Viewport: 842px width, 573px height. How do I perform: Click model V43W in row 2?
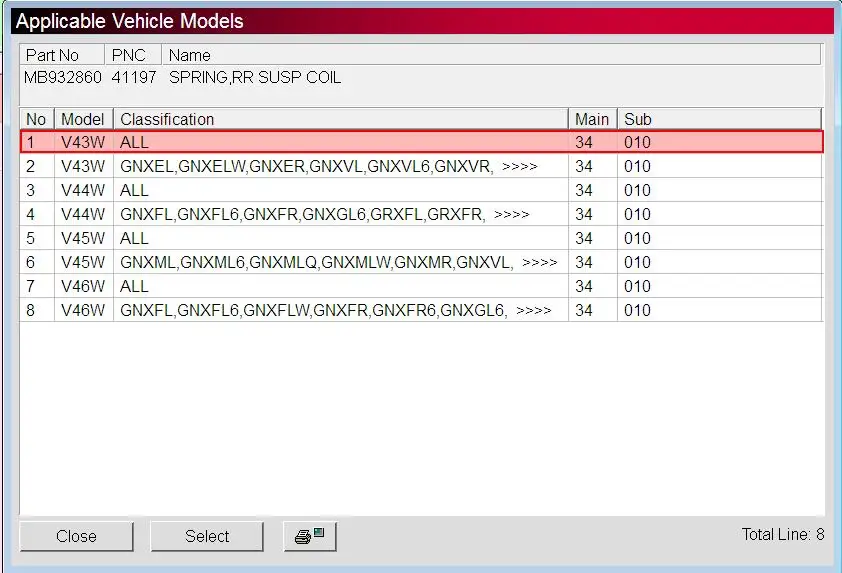point(83,166)
